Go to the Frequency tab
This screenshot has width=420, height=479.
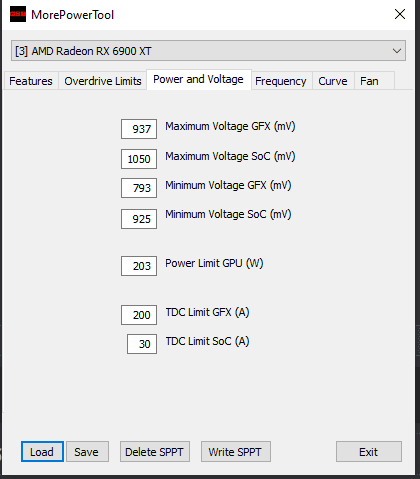tap(281, 81)
